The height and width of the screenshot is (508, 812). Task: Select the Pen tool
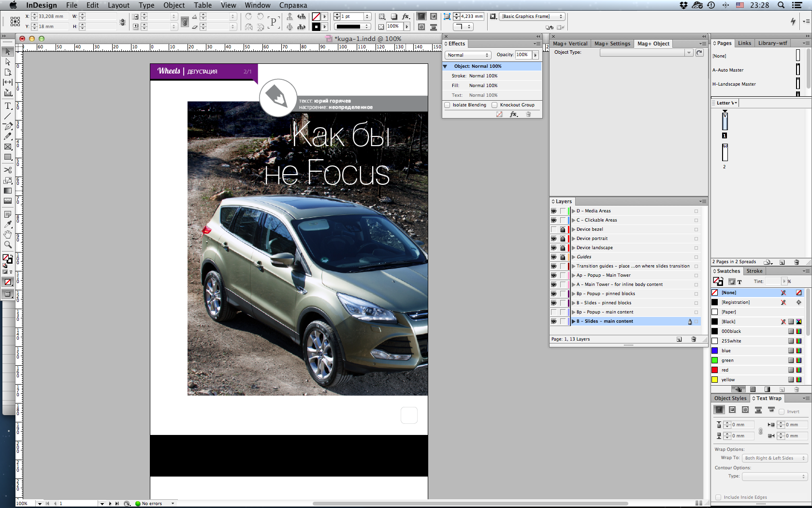click(x=8, y=126)
